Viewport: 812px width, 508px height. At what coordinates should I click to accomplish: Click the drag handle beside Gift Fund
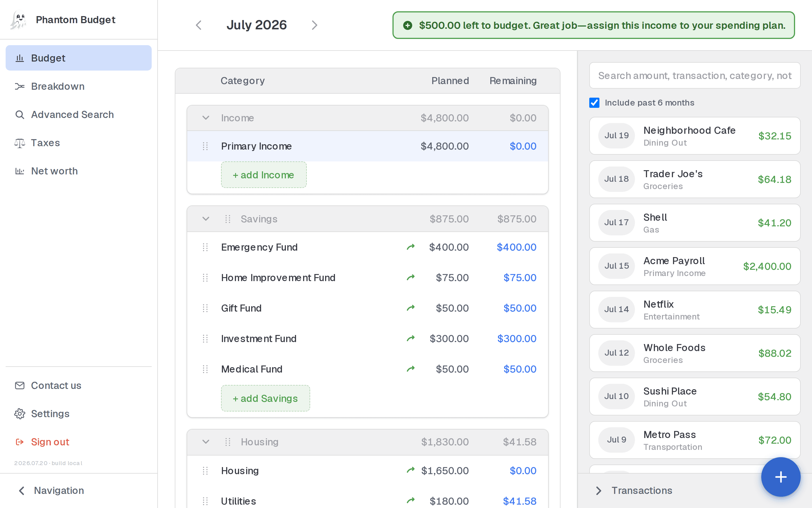point(205,308)
